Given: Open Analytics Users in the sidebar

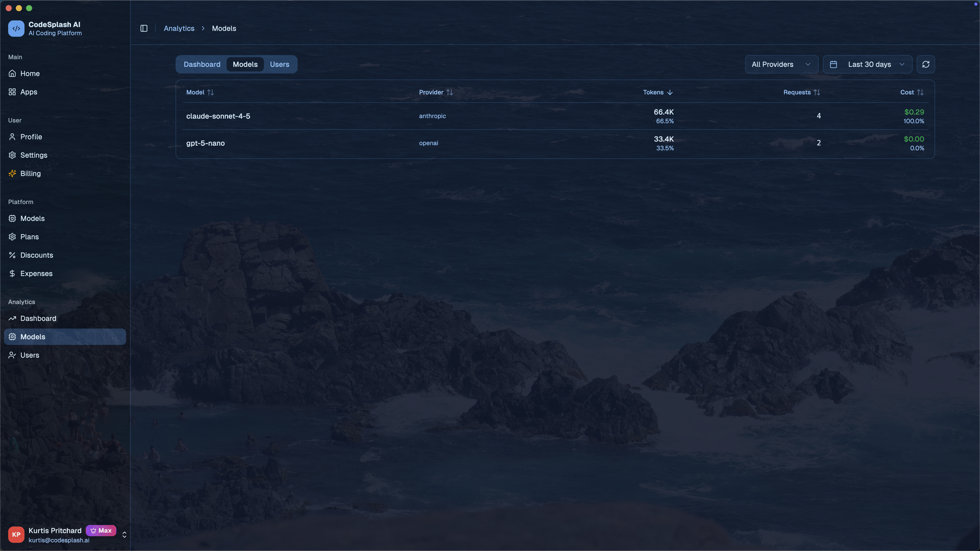Looking at the screenshot, I should click(30, 355).
